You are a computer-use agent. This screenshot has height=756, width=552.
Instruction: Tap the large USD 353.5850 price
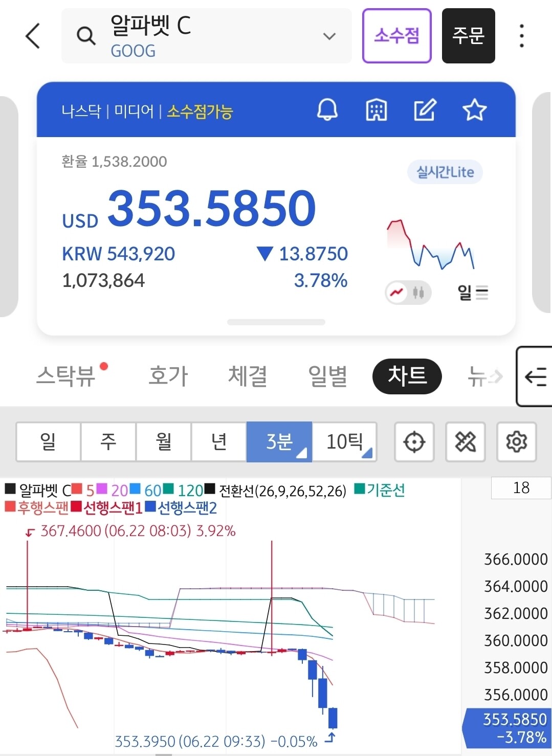[189, 208]
